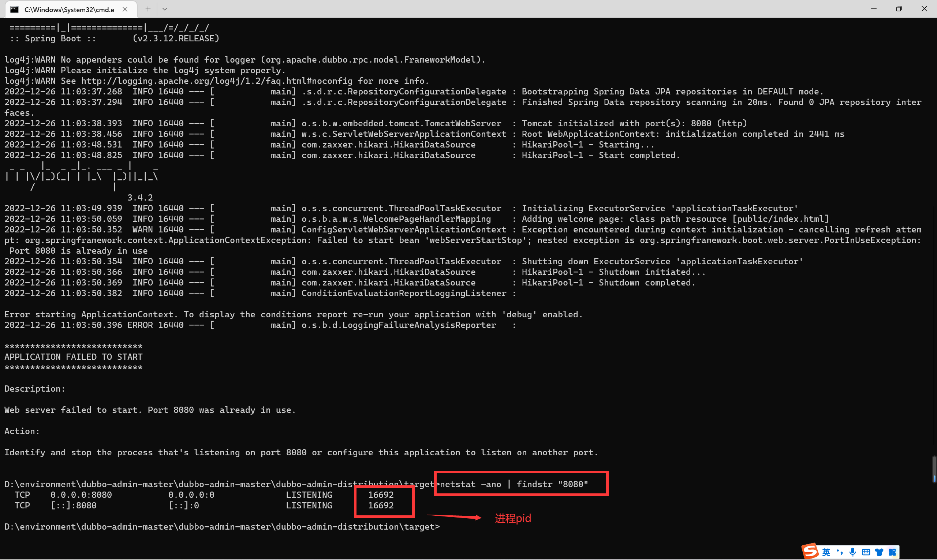937x560 pixels.
Task: Open the IME soft keyboard icon
Action: [866, 552]
